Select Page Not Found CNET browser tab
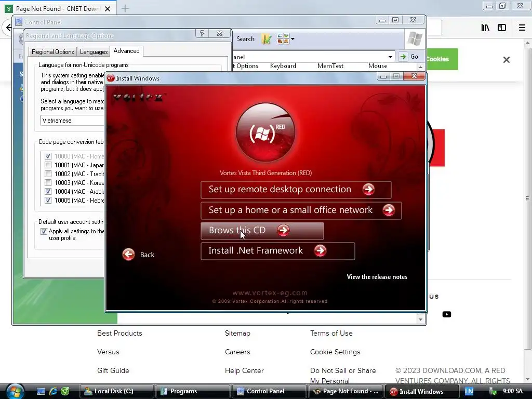Screen dimensions: 532x399 (58, 8)
